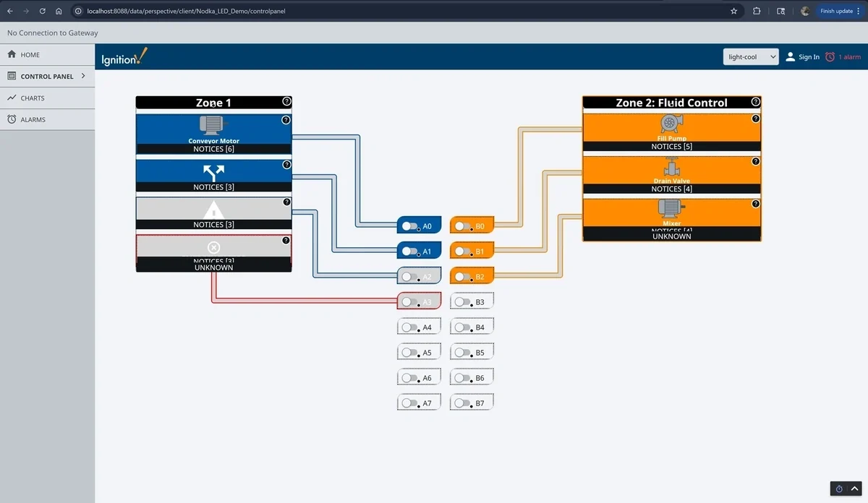Open the light-cool theme dropdown
The width and height of the screenshot is (868, 503).
(751, 57)
